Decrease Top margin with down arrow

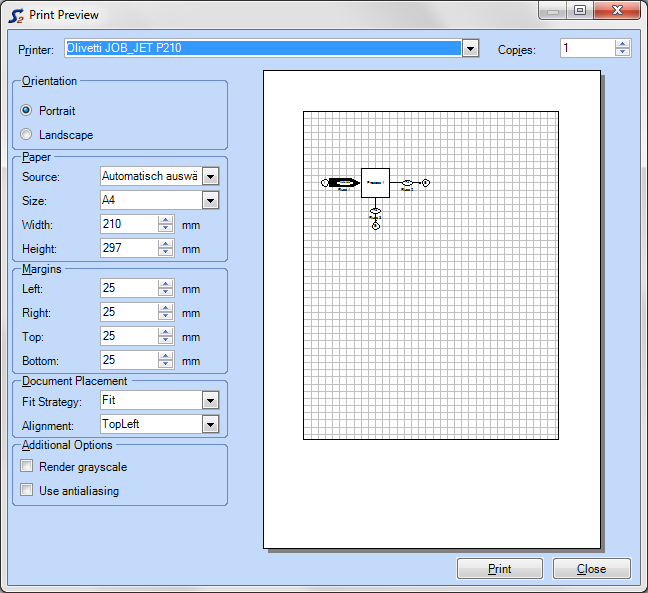click(x=165, y=340)
